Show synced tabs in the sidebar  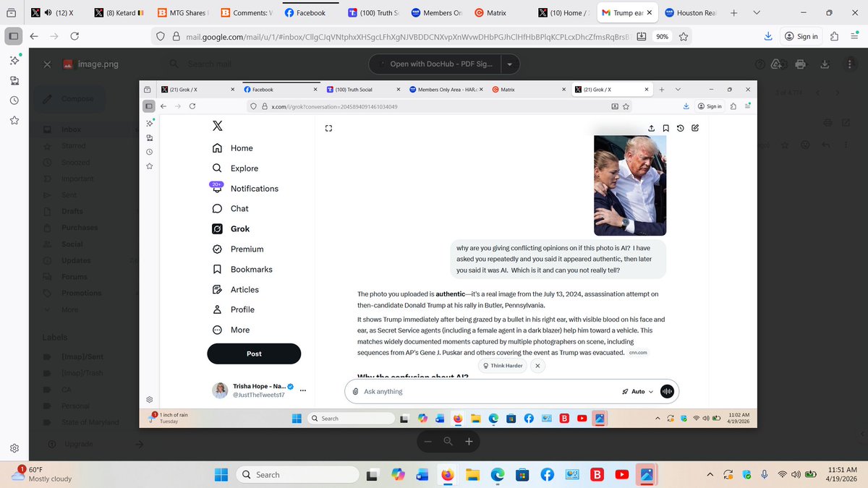[x=14, y=80]
